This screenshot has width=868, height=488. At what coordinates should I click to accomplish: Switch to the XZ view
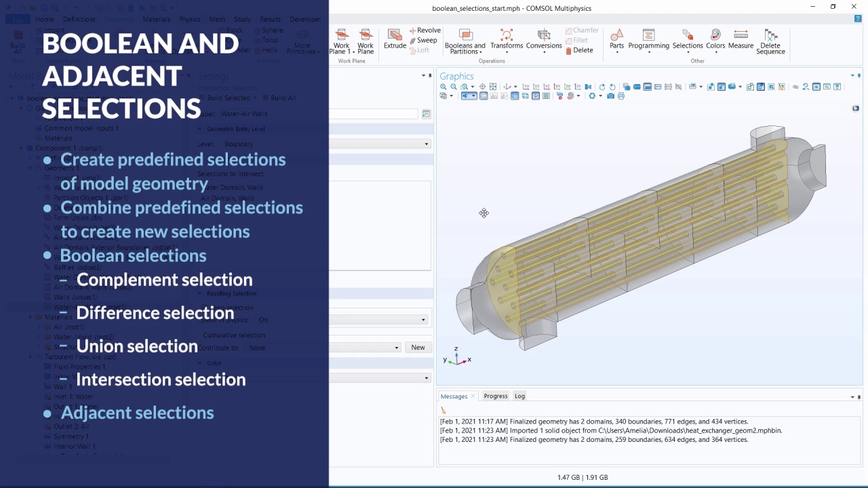click(x=547, y=87)
